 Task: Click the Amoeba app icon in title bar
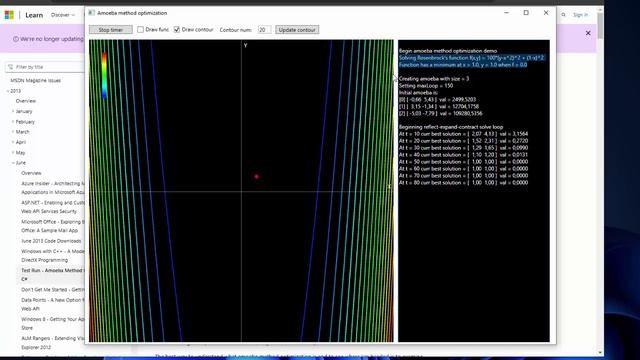[92, 13]
